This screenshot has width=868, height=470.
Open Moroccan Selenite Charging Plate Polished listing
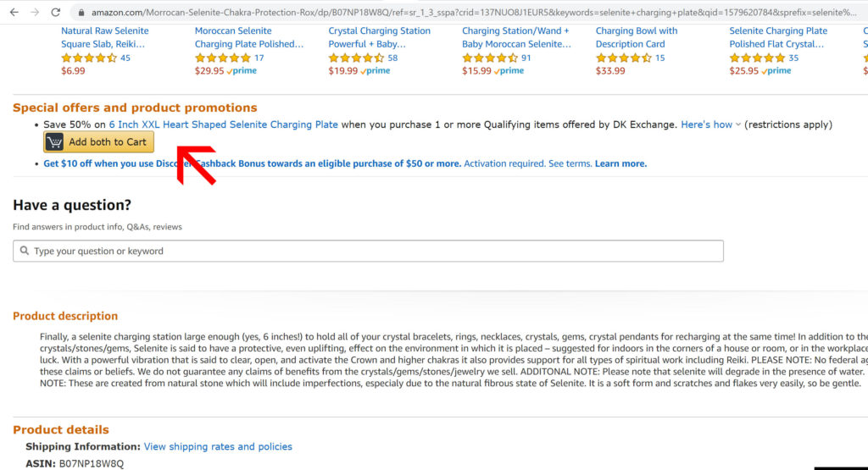click(248, 37)
